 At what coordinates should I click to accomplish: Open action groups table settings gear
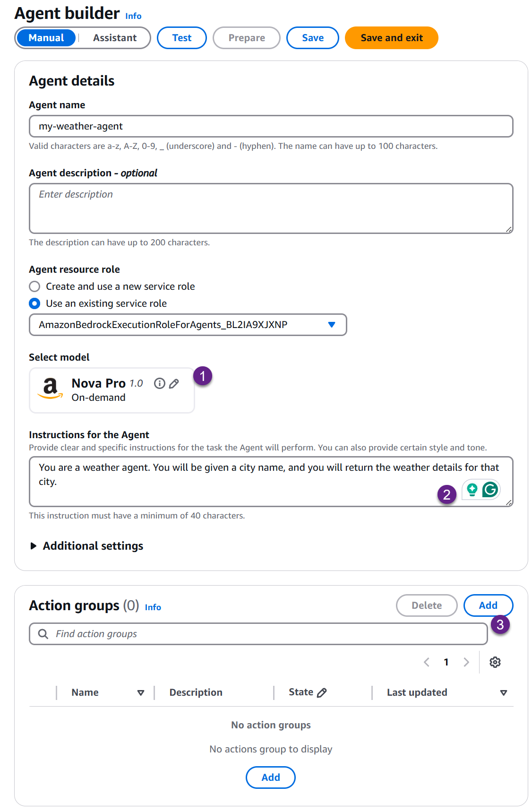(495, 662)
